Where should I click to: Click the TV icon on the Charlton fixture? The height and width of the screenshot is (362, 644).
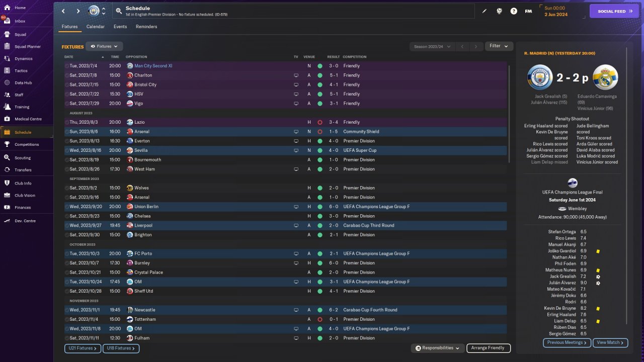[296, 75]
